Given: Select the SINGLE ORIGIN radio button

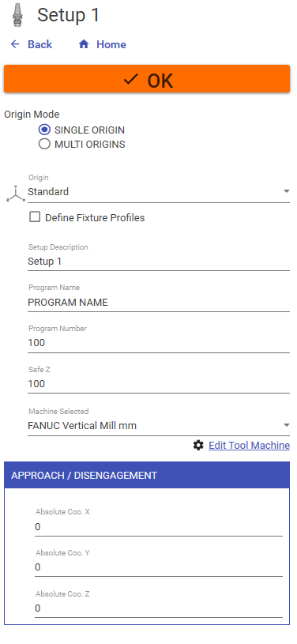Looking at the screenshot, I should click(44, 130).
